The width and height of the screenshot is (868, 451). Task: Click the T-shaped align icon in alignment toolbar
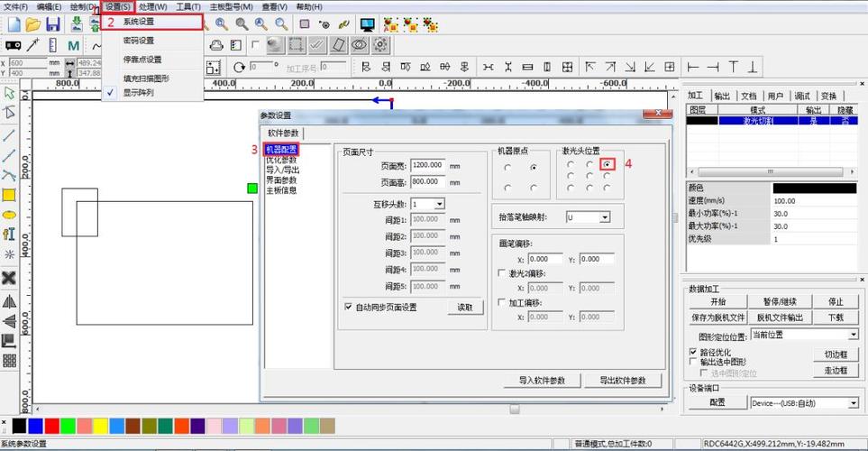733,67
